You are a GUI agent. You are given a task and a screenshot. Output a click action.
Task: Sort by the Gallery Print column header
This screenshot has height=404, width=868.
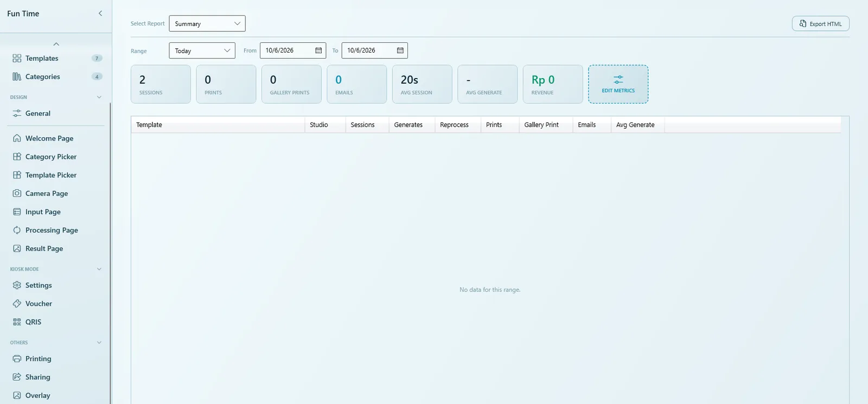point(546,125)
